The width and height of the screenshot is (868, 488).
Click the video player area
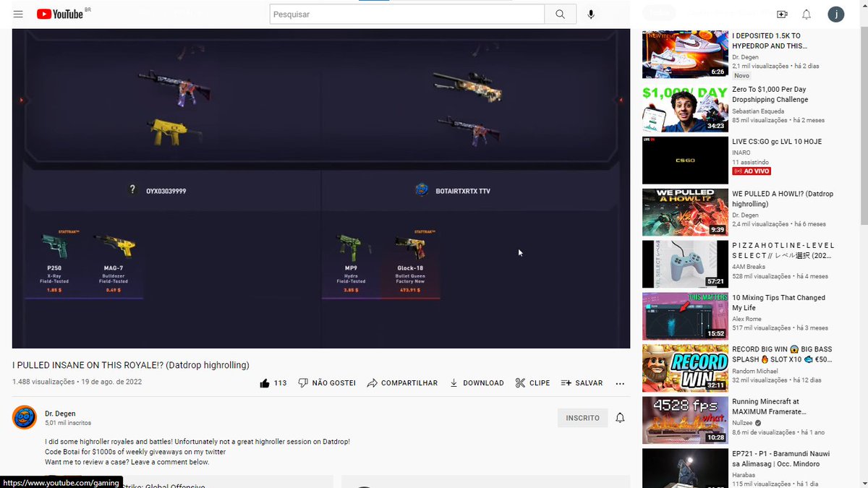point(321,189)
